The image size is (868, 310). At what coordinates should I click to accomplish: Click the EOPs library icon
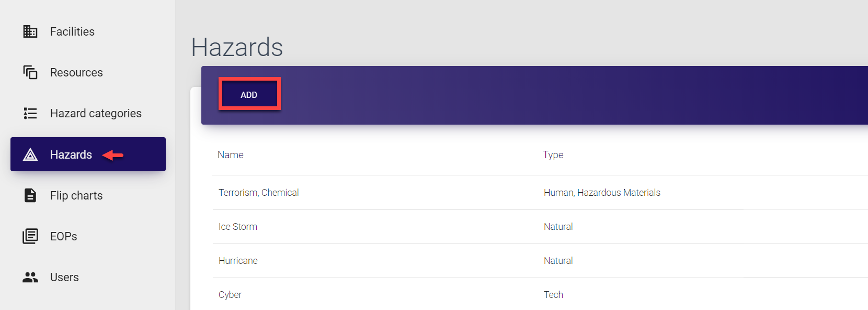30,236
